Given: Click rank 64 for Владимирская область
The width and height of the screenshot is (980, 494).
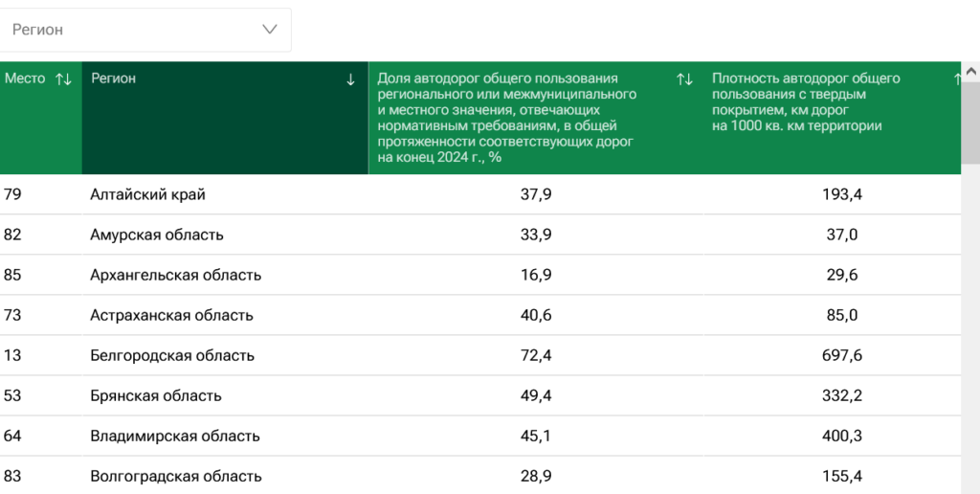Looking at the screenshot, I should pyautogui.click(x=12, y=436).
